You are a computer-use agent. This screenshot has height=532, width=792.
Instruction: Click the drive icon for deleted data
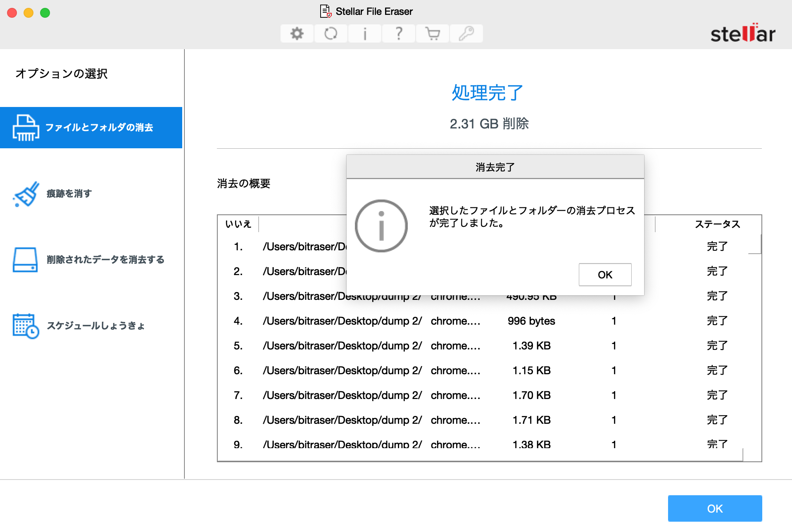point(25,260)
